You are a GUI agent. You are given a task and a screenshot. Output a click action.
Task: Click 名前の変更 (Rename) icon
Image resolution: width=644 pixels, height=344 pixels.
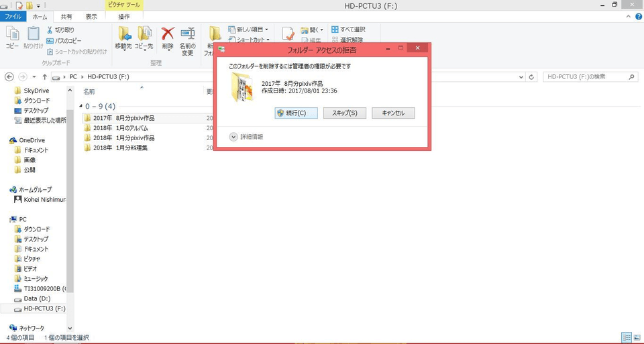pyautogui.click(x=188, y=41)
